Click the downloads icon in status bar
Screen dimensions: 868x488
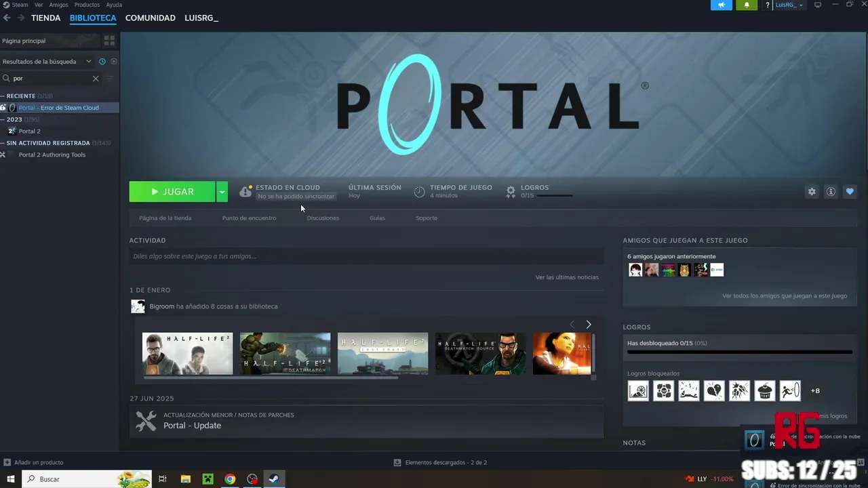click(x=397, y=462)
